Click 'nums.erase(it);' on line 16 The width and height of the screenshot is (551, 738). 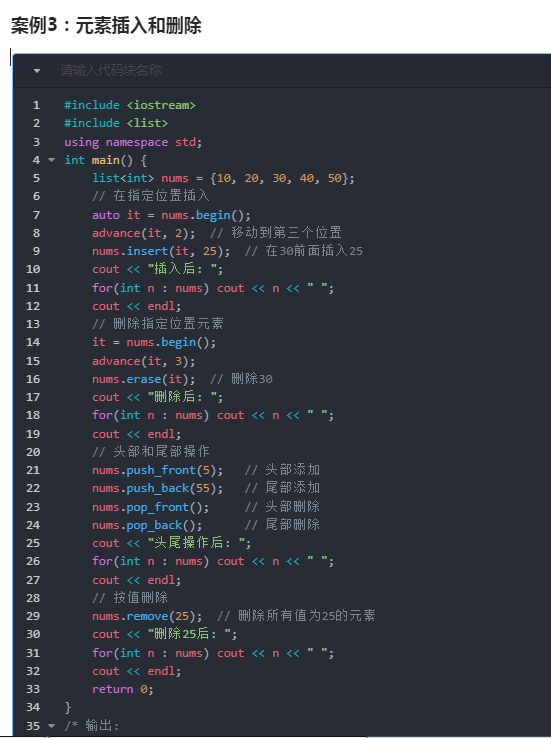click(144, 379)
